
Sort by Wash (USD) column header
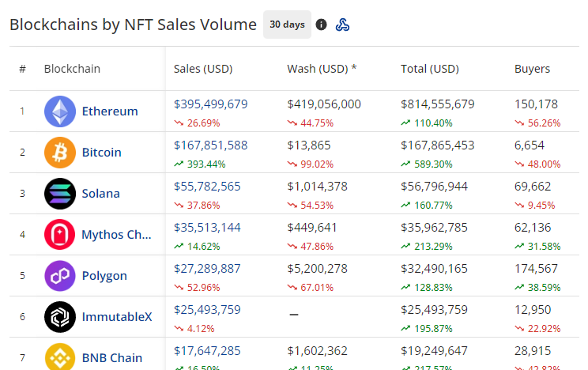(322, 69)
